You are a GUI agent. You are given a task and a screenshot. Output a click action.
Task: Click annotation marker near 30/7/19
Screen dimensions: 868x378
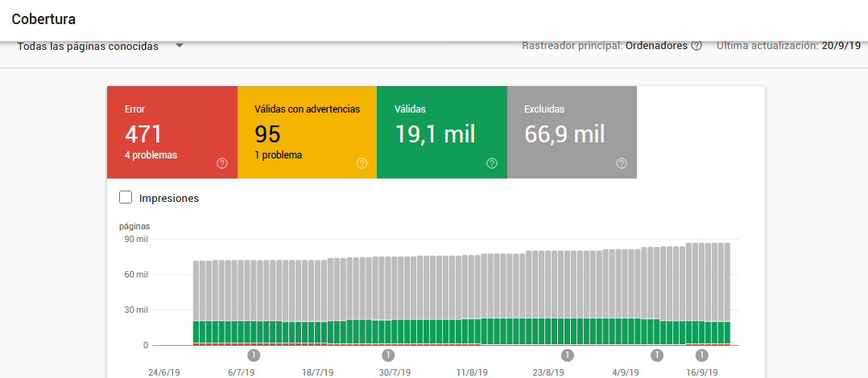(x=388, y=355)
